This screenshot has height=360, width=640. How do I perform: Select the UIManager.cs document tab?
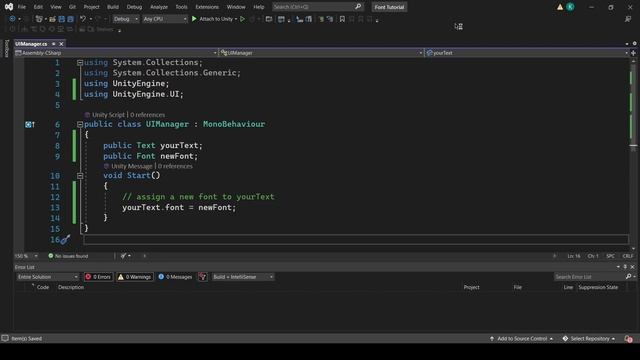[x=31, y=44]
